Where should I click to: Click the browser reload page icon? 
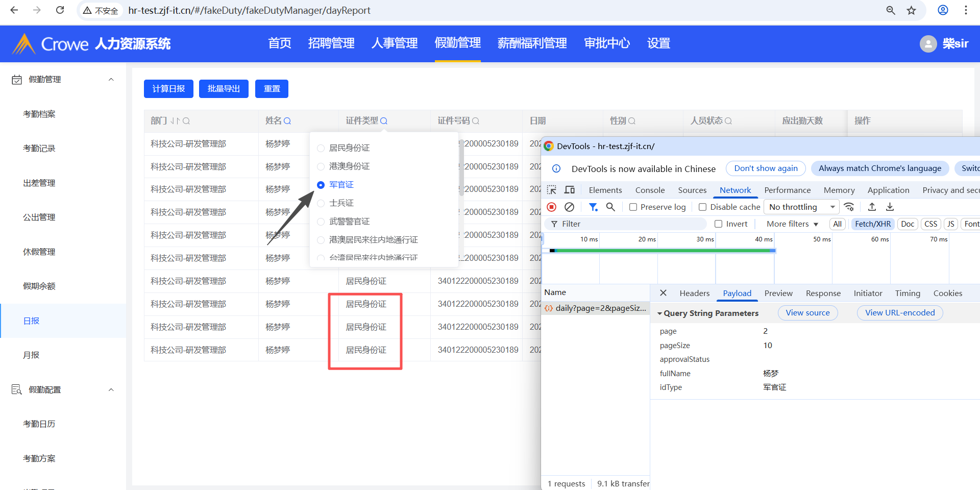pos(60,10)
